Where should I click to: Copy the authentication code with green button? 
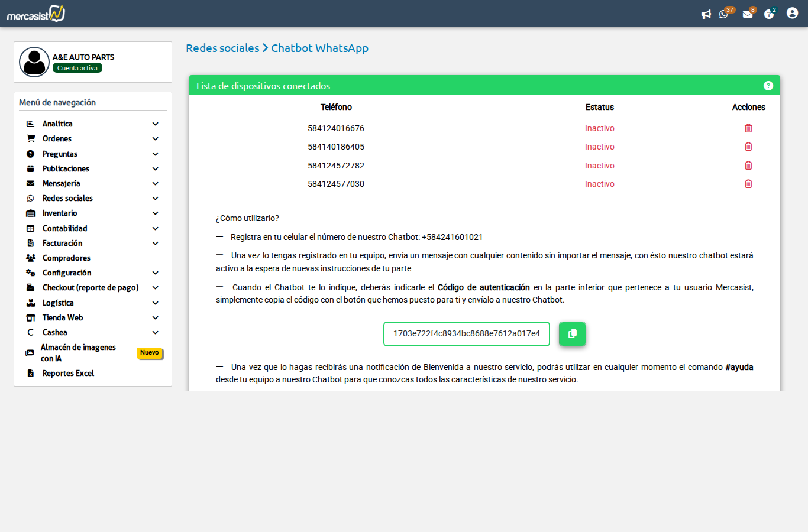point(572,333)
